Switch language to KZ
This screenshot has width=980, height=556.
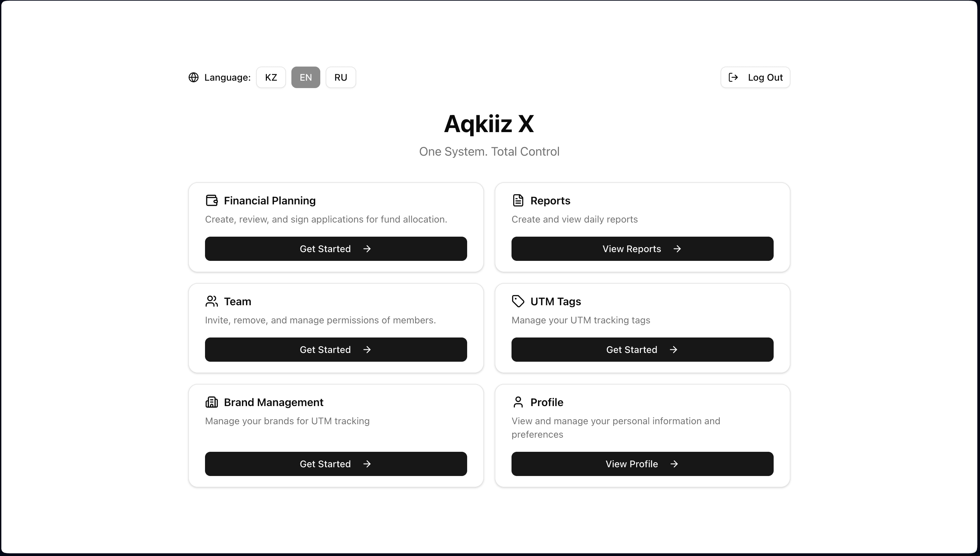coord(271,77)
